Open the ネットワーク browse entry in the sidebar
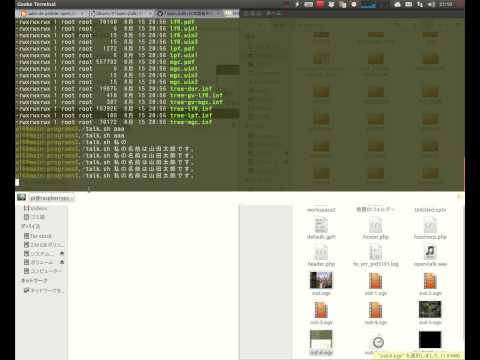This screenshot has height=360, width=480. tap(43, 291)
